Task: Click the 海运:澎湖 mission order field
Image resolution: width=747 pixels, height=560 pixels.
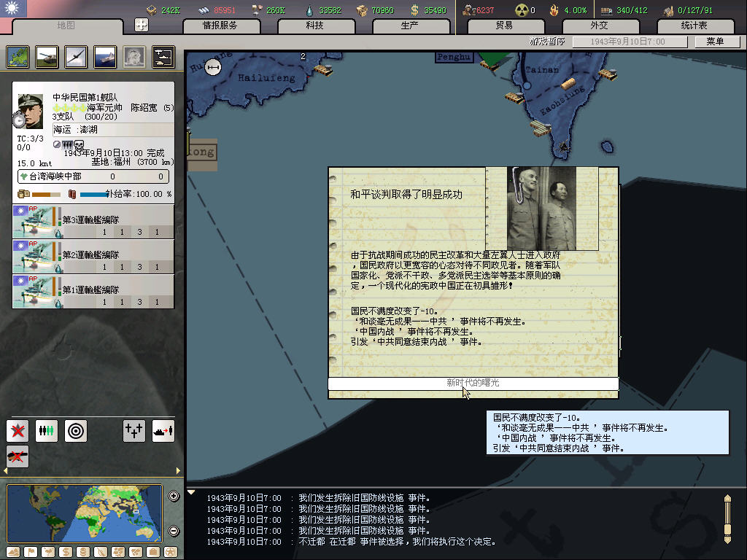Action: (x=113, y=130)
